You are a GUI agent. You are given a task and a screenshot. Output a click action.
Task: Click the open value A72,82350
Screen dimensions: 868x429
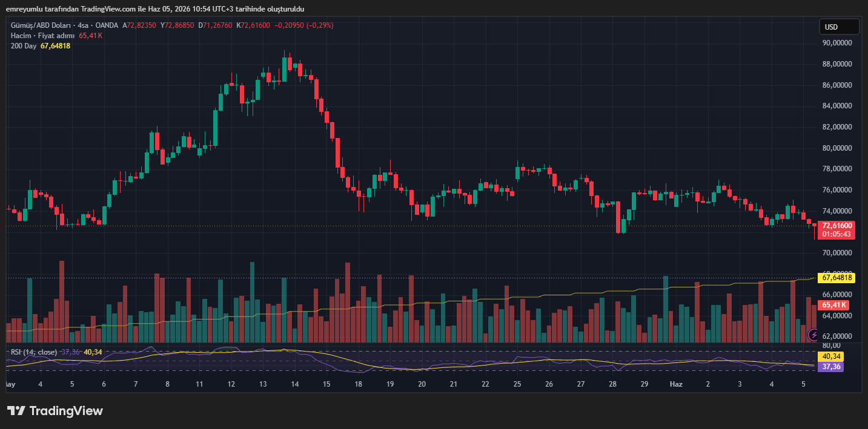coord(139,25)
